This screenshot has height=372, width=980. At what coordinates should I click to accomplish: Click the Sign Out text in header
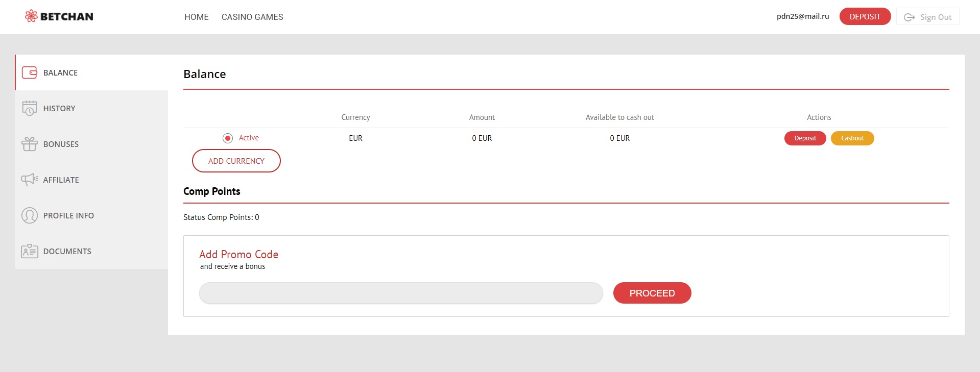pyautogui.click(x=936, y=17)
